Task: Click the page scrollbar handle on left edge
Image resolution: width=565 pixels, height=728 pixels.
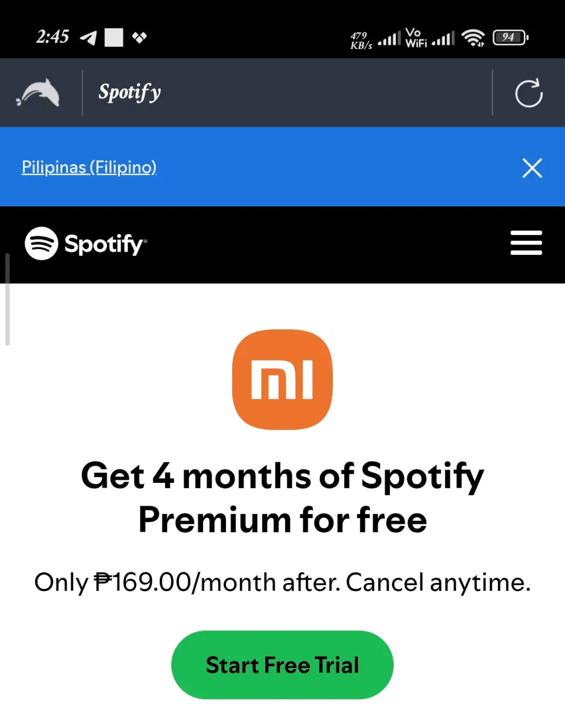Action: pyautogui.click(x=7, y=299)
